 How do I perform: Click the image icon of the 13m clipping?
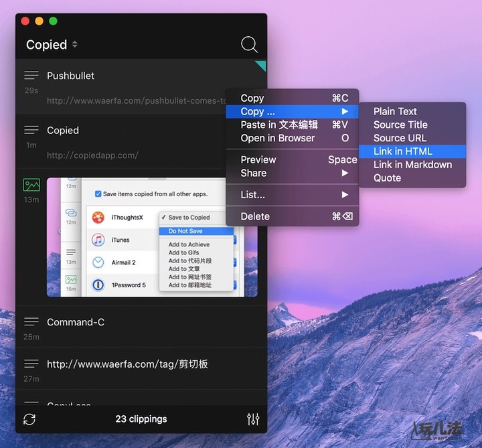(x=31, y=184)
